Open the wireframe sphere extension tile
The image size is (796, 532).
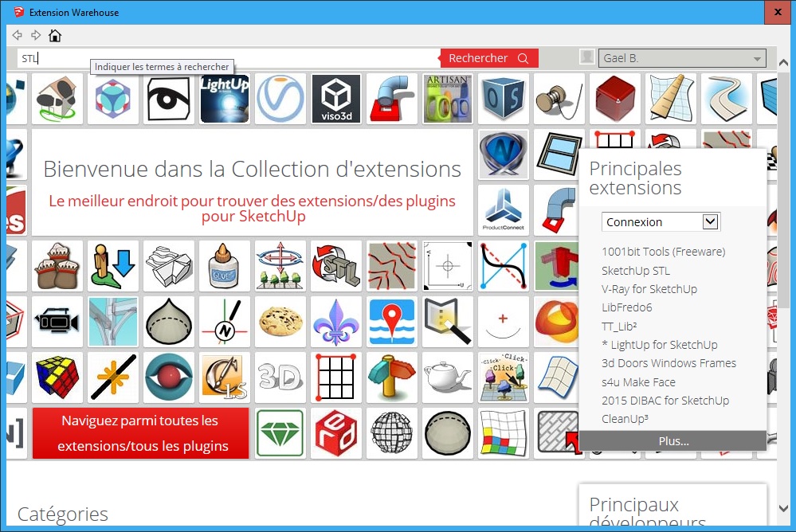(x=391, y=433)
